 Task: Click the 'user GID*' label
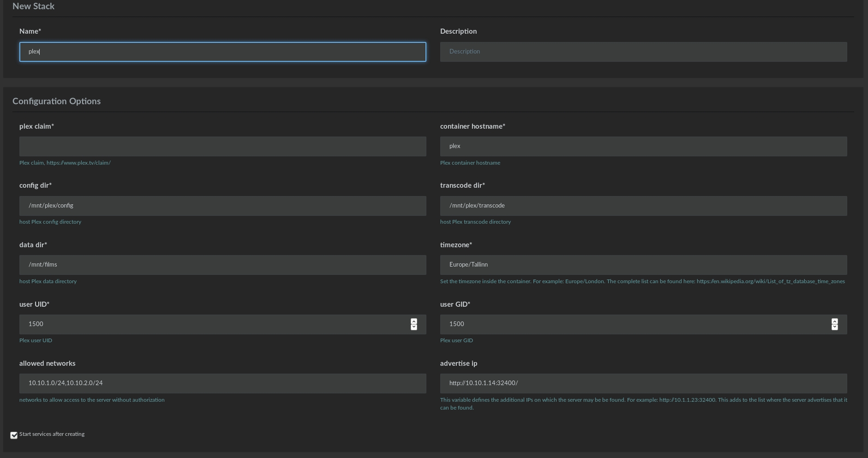455,304
